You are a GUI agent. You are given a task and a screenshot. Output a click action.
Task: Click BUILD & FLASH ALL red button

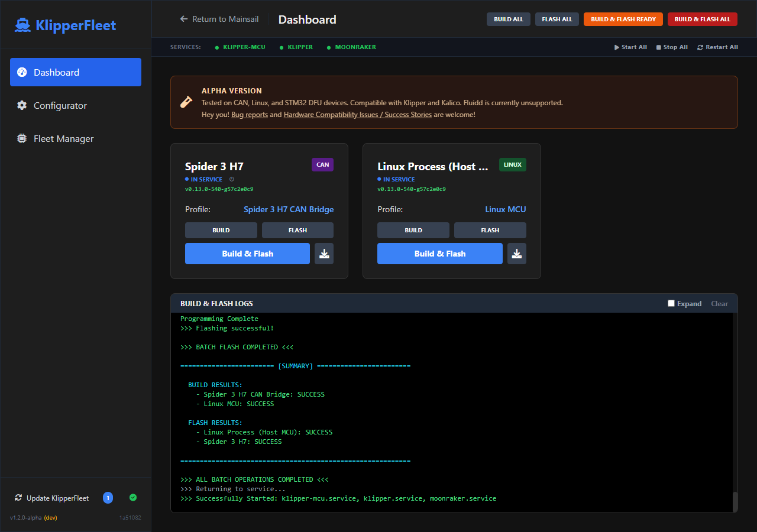(703, 19)
